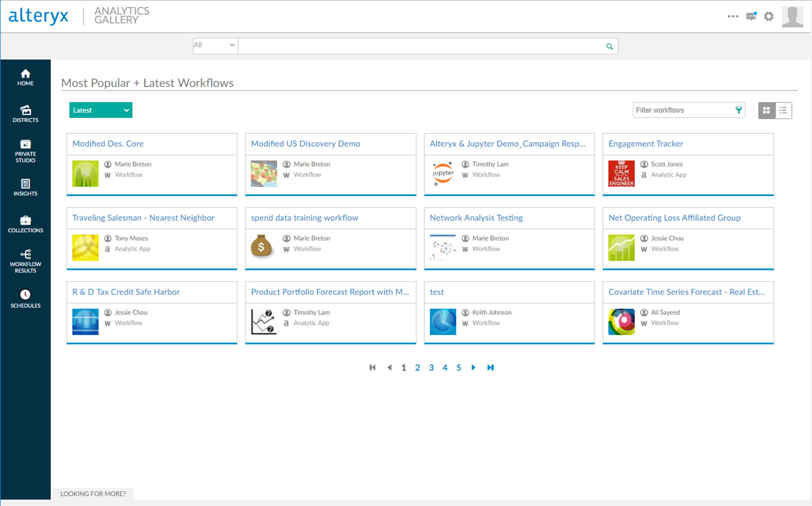Image resolution: width=812 pixels, height=506 pixels.
Task: Jump to the last page
Action: click(490, 367)
